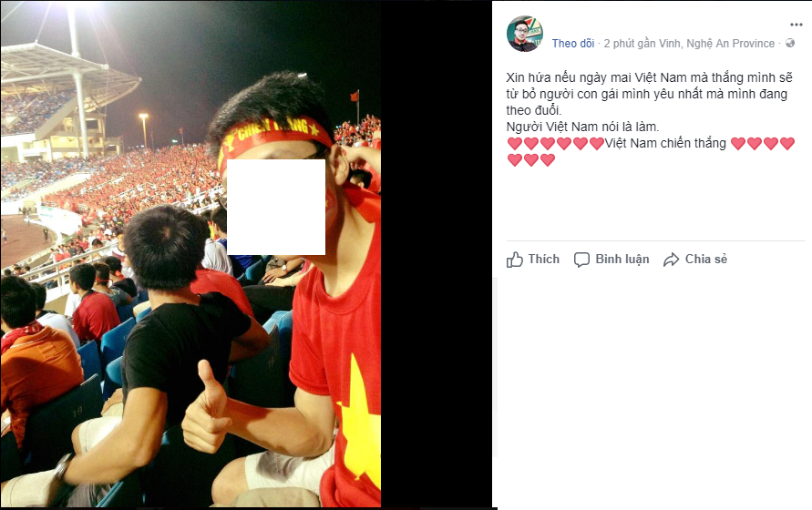This screenshot has height=510, width=812.
Task: Like the post using Thích label
Action: tap(544, 259)
